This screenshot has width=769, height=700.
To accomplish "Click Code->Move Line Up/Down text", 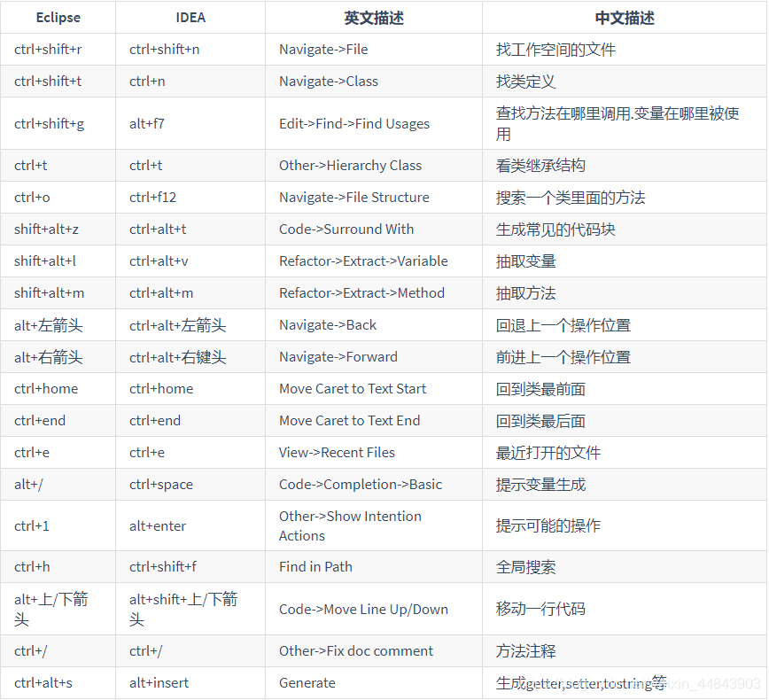I will 363,610.
